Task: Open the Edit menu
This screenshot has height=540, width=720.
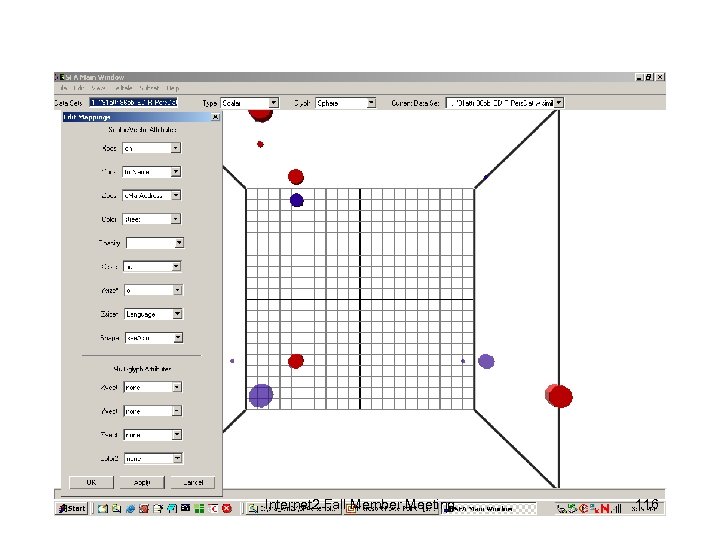Action: (79, 88)
